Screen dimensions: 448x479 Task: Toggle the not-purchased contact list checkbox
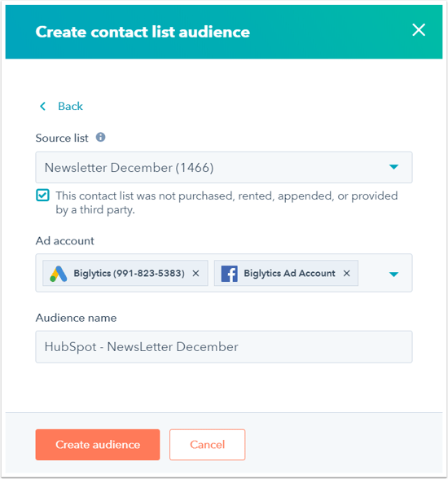click(42, 196)
